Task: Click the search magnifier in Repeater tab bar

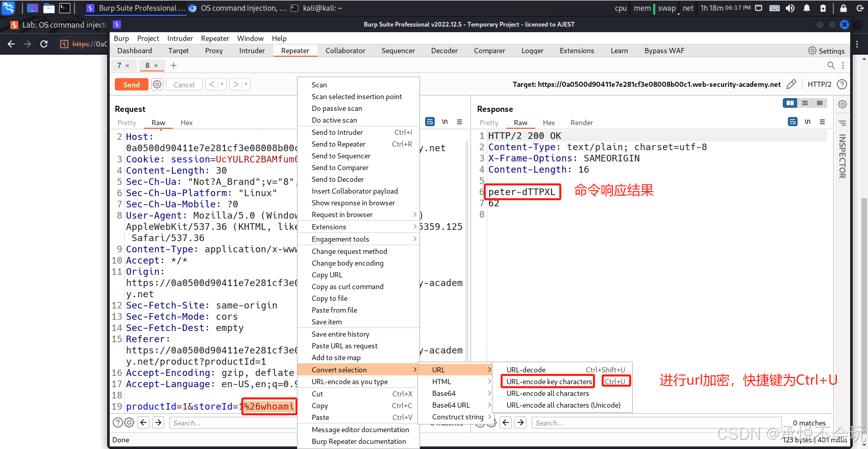Action: pyautogui.click(x=831, y=65)
